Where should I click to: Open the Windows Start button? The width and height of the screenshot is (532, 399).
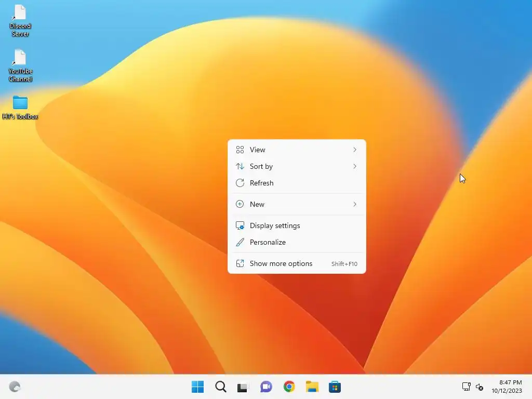click(197, 387)
